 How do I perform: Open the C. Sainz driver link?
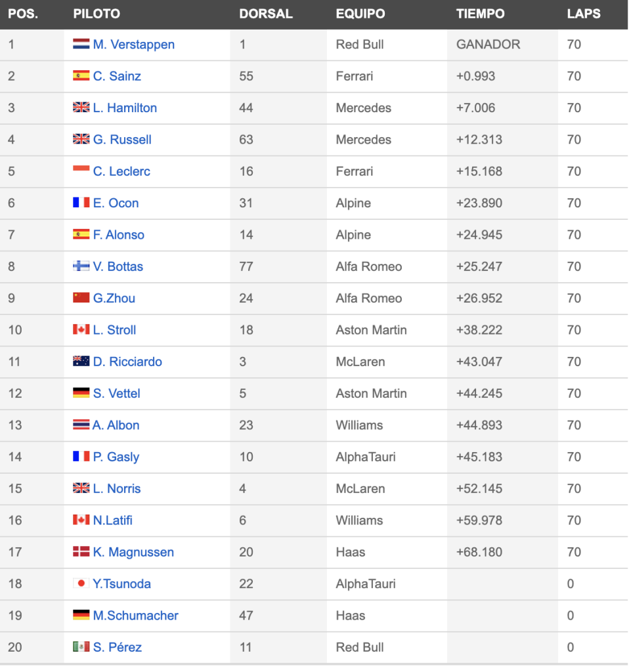(117, 76)
